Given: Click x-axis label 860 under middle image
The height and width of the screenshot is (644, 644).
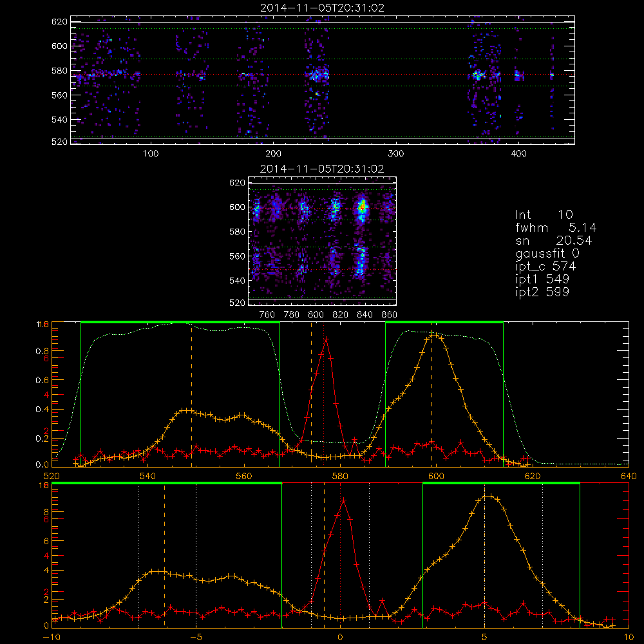Looking at the screenshot, I should (390, 315).
